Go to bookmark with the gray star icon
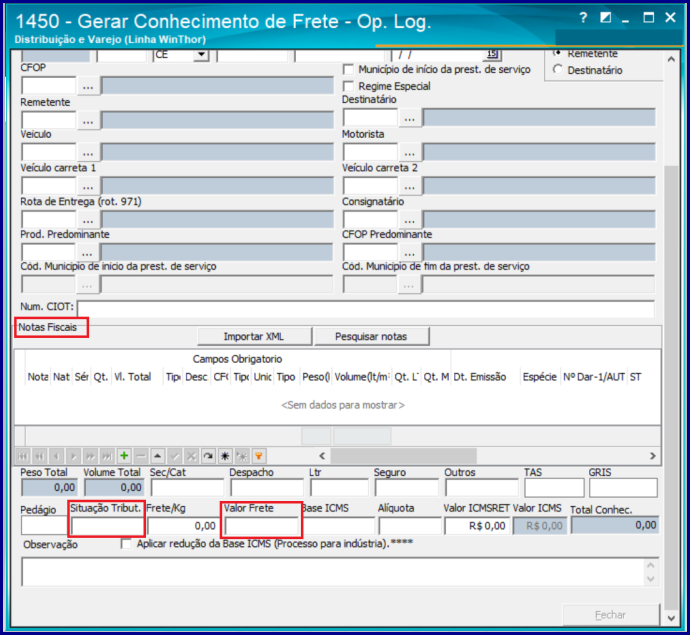Viewport: 690px width, 635px height. point(242,456)
